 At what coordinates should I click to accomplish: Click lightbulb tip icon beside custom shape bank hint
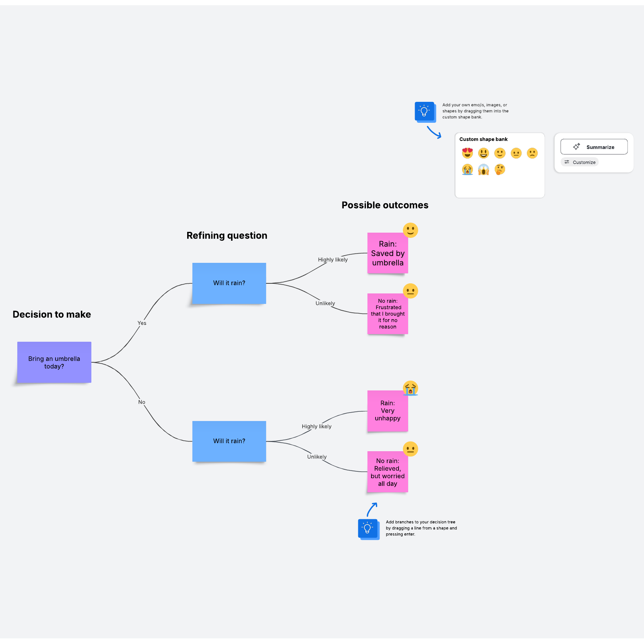(x=425, y=111)
